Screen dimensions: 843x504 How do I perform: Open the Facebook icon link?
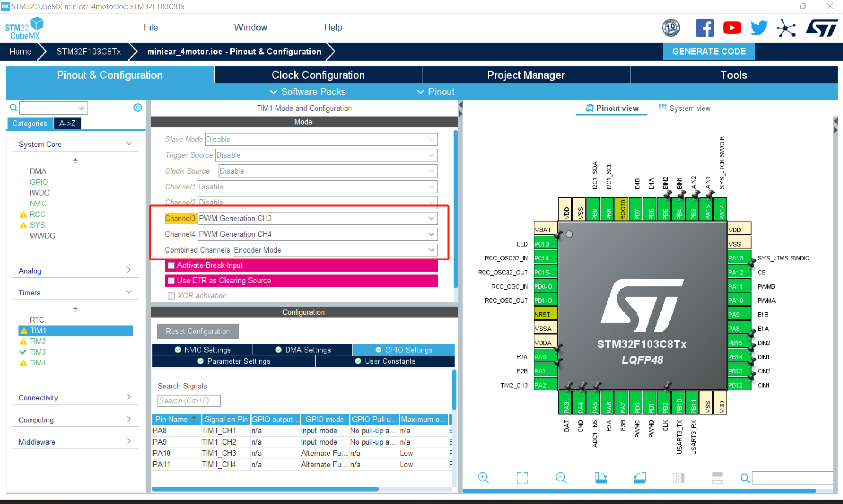click(704, 28)
